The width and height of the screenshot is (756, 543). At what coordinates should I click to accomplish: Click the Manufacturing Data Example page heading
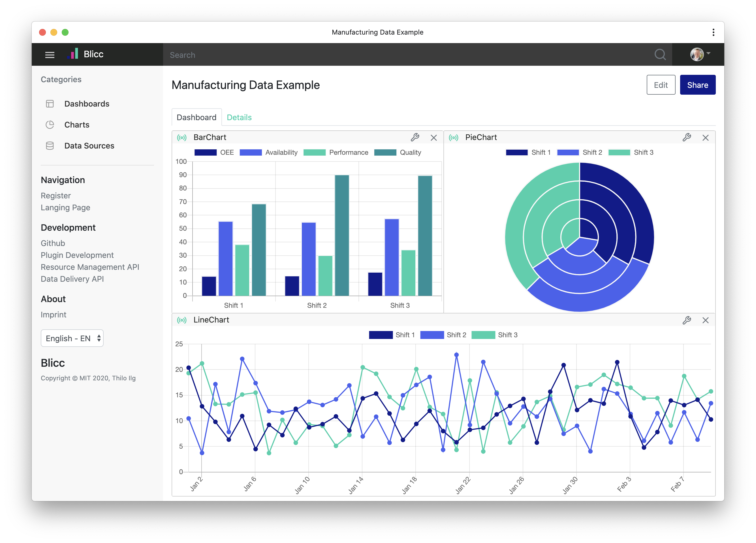[246, 85]
